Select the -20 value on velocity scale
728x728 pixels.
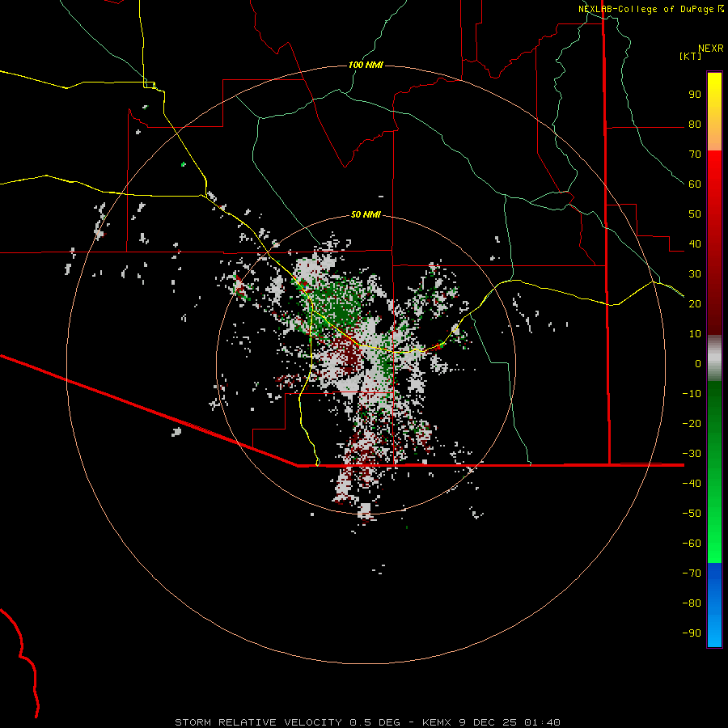click(692, 424)
